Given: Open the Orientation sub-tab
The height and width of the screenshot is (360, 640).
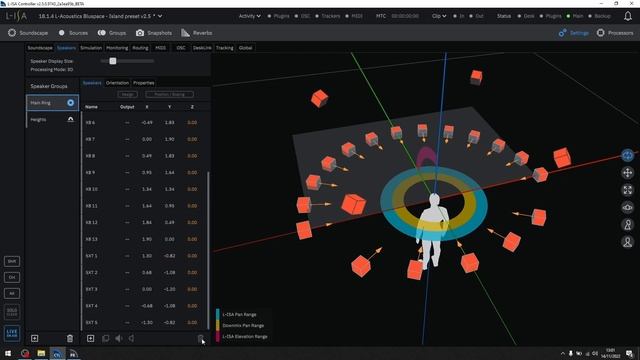Looking at the screenshot, I should pyautogui.click(x=117, y=83).
